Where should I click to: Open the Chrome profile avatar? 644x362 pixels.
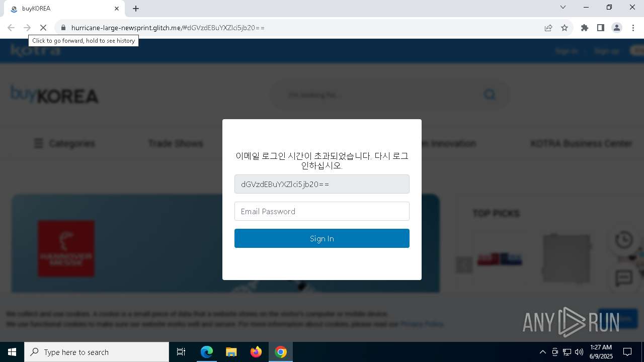[617, 28]
